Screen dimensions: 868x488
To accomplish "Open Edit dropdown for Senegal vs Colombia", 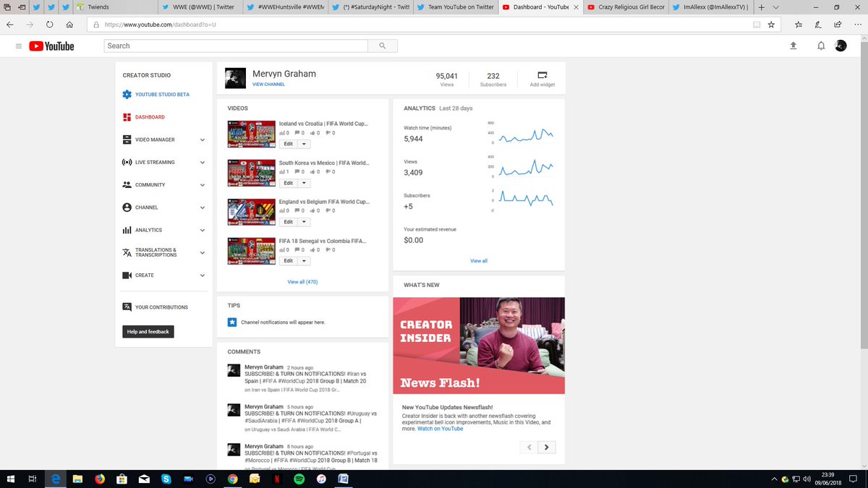I will 305,261.
